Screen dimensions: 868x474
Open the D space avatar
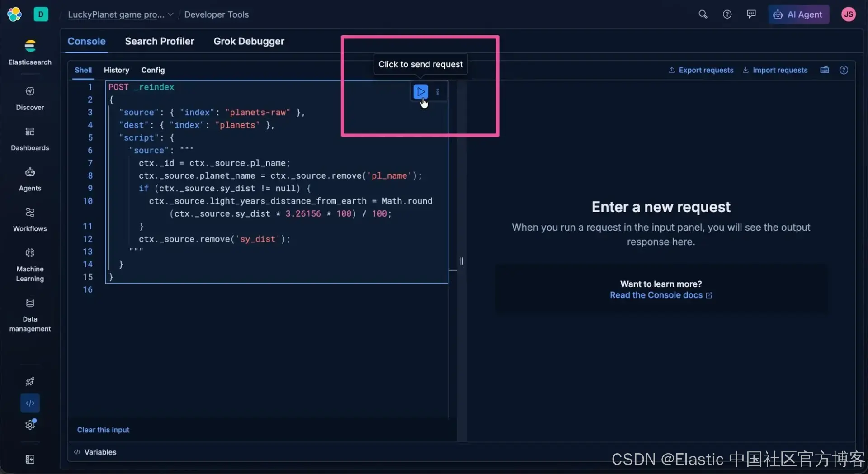pos(41,14)
